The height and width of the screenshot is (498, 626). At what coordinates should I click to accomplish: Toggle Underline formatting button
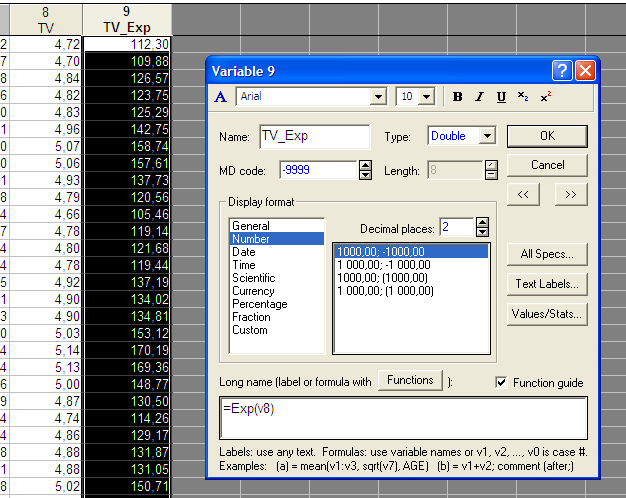[501, 97]
